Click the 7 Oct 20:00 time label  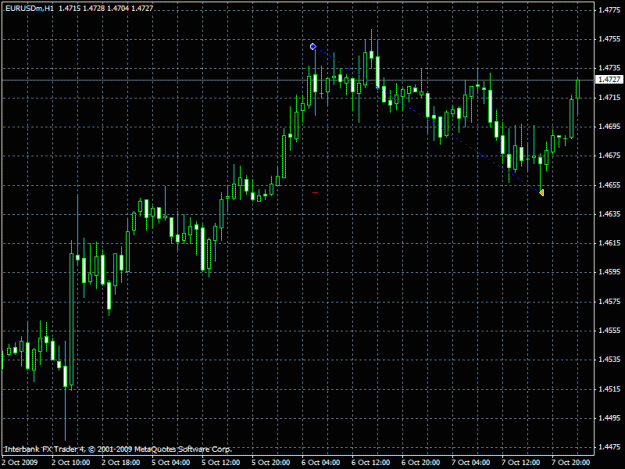coord(570,463)
